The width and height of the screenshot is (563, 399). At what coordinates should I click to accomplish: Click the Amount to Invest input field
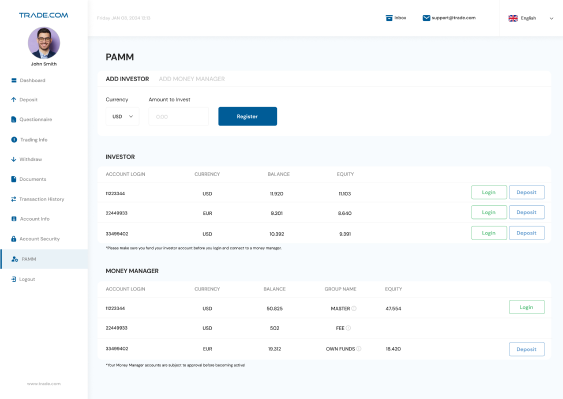pos(178,116)
